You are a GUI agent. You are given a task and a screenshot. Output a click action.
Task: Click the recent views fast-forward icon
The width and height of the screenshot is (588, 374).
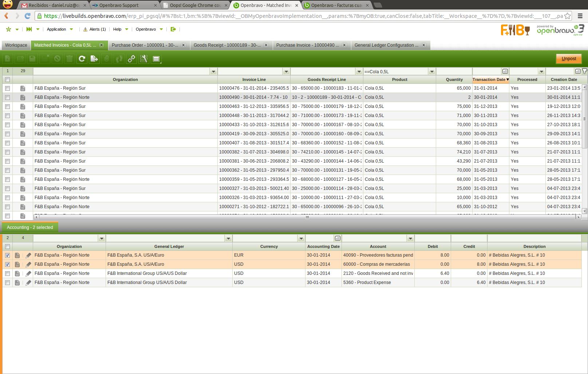pos(29,29)
